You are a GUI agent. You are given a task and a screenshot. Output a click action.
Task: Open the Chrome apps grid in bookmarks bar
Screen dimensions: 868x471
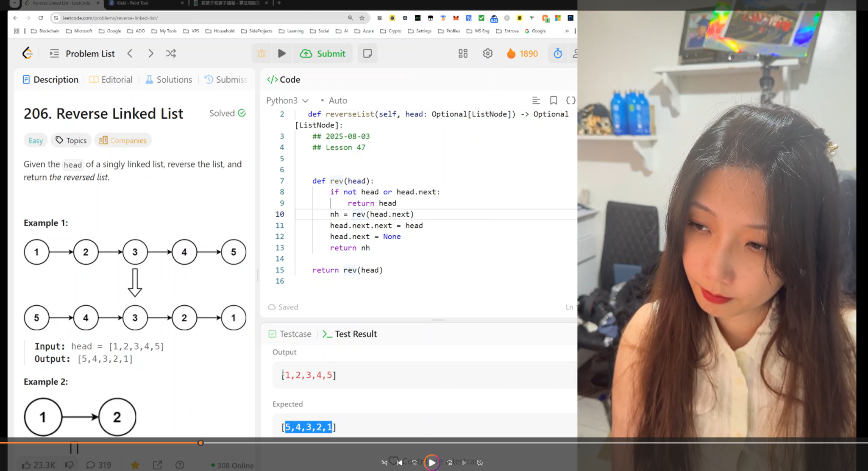[17, 31]
